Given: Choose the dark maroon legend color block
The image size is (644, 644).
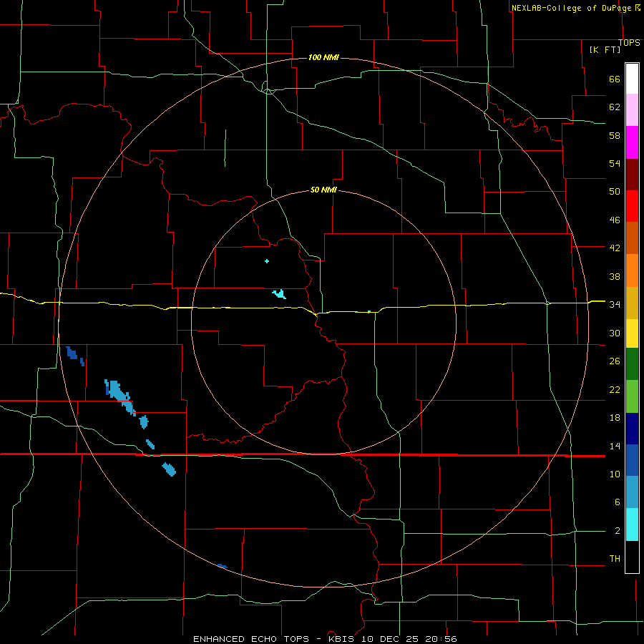Looking at the screenshot, I should tap(632, 175).
